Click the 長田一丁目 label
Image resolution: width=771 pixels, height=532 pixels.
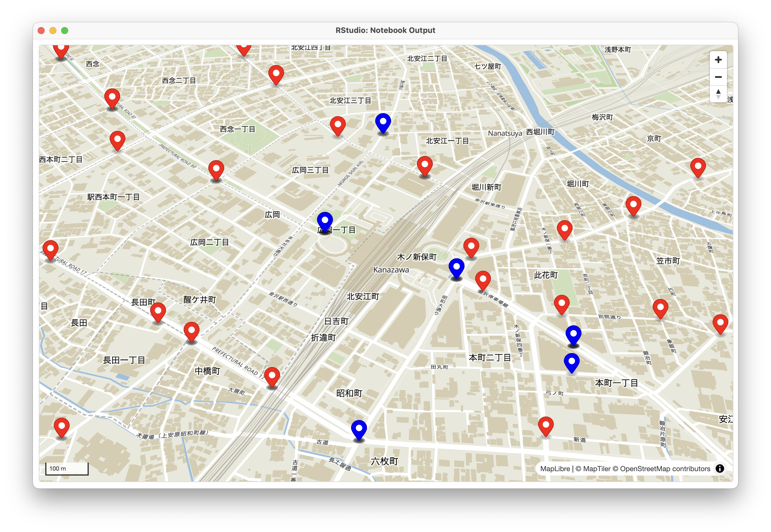(124, 360)
